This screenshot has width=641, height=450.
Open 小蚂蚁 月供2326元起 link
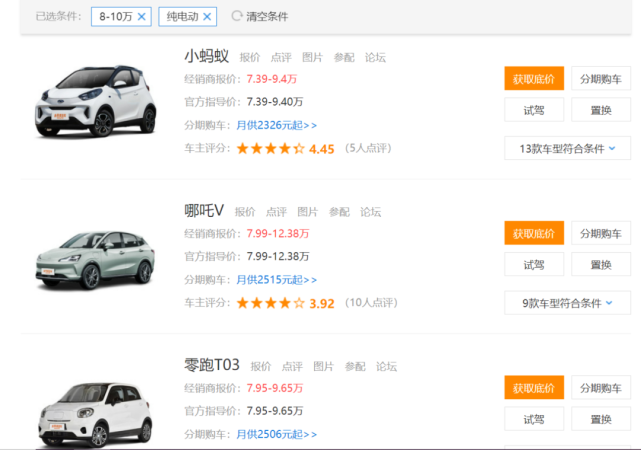(277, 125)
